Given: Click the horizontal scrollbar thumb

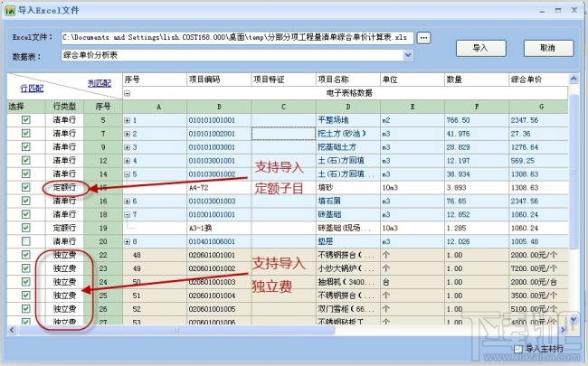Looking at the screenshot, I should click(176, 330).
